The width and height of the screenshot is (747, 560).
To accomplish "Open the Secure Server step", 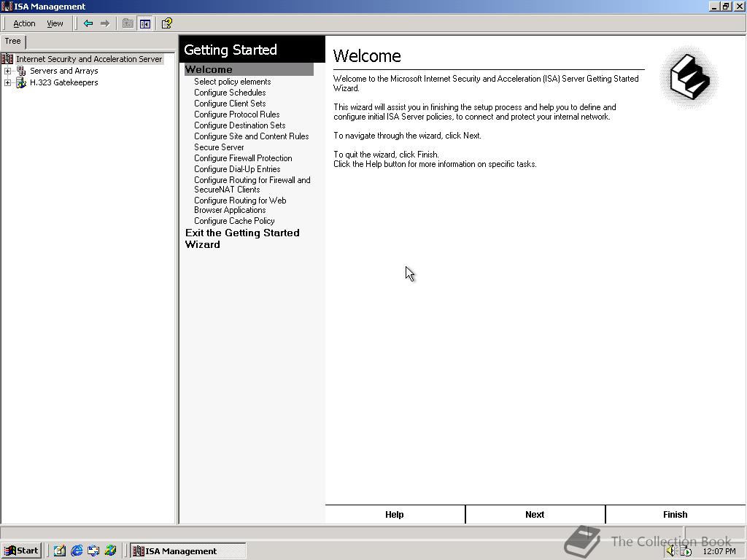I will click(219, 147).
